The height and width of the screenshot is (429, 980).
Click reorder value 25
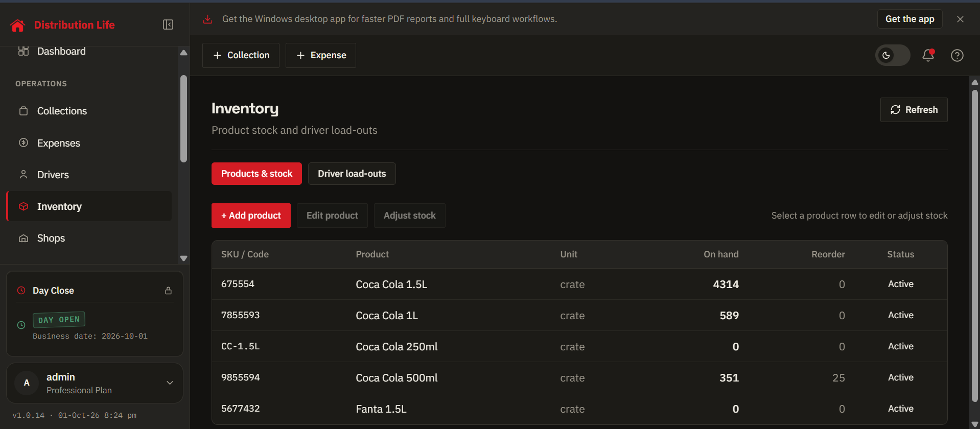point(838,378)
